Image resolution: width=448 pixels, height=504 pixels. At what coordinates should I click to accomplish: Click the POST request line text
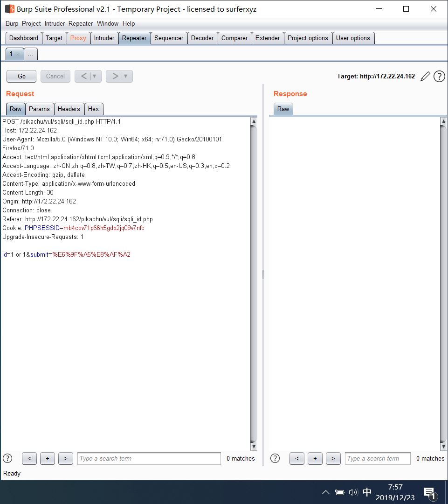click(62, 121)
